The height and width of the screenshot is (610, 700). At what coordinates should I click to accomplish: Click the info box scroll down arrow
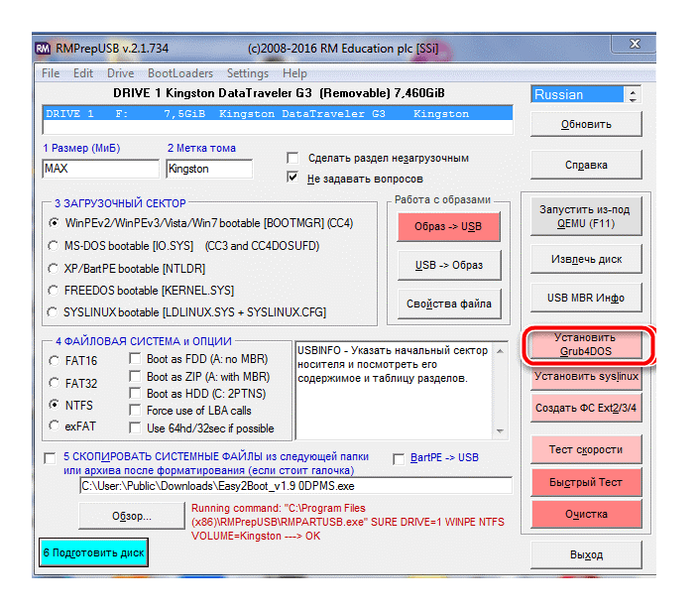tap(500, 430)
